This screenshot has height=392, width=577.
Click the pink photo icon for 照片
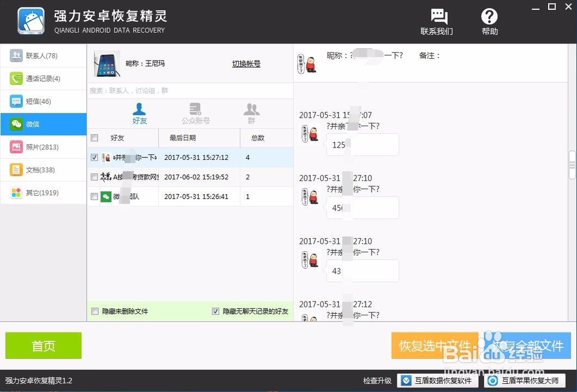click(x=16, y=147)
